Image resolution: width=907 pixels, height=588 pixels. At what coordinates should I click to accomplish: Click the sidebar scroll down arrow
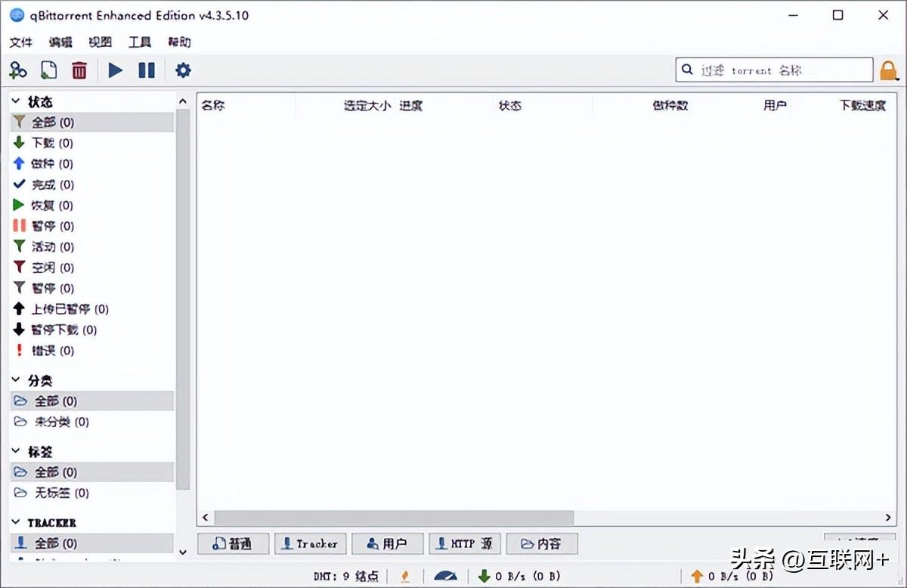click(x=182, y=552)
